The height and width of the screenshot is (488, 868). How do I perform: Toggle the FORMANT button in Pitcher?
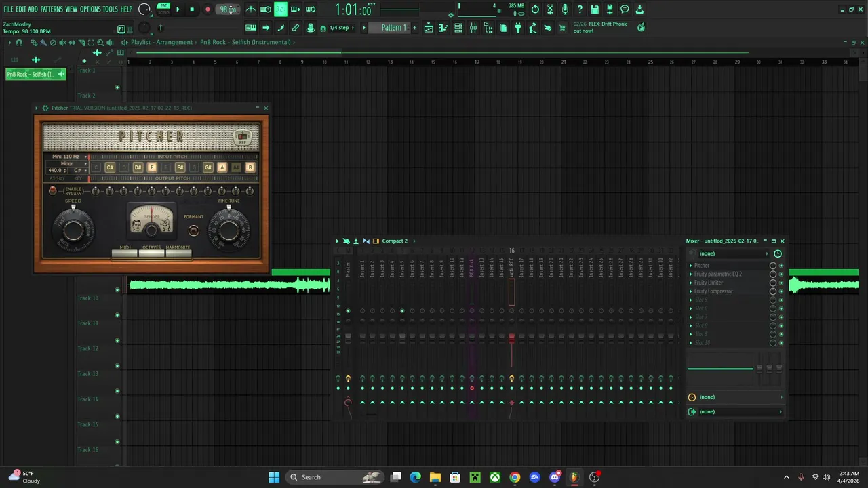tap(193, 230)
